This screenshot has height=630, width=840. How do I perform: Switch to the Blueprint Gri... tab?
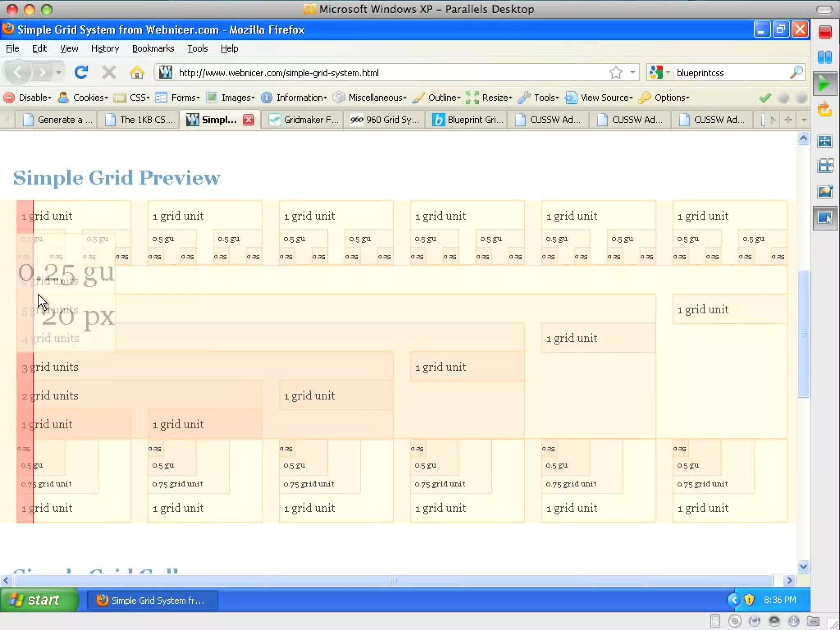[467, 120]
